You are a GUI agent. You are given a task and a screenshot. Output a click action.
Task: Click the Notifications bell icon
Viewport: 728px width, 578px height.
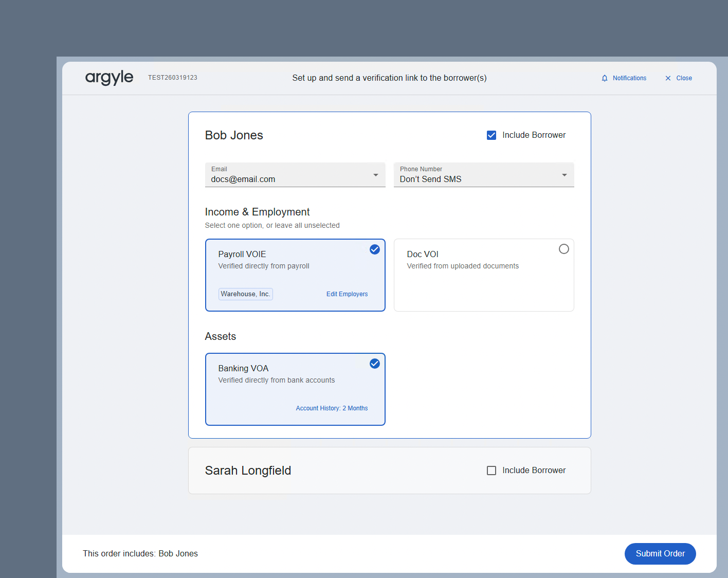[x=605, y=78]
